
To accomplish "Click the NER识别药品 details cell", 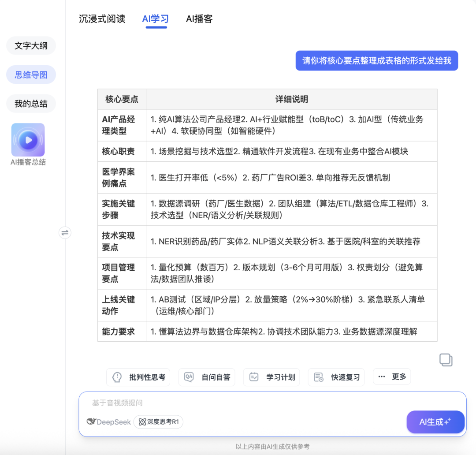I will 291,242.
